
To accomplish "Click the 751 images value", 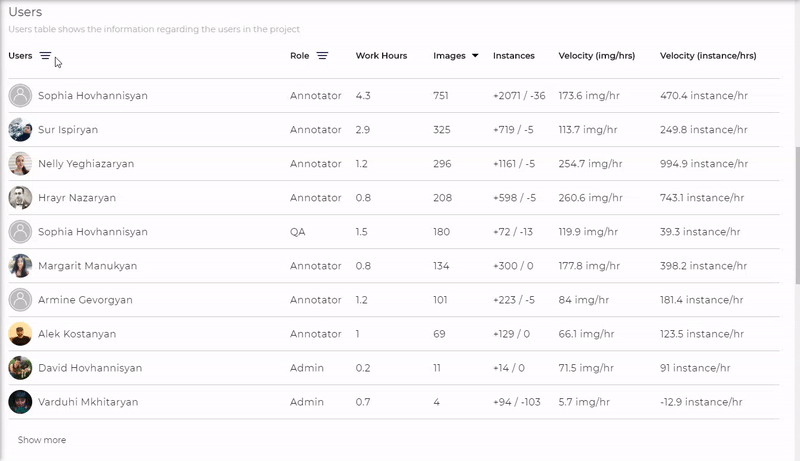I will [x=441, y=95].
